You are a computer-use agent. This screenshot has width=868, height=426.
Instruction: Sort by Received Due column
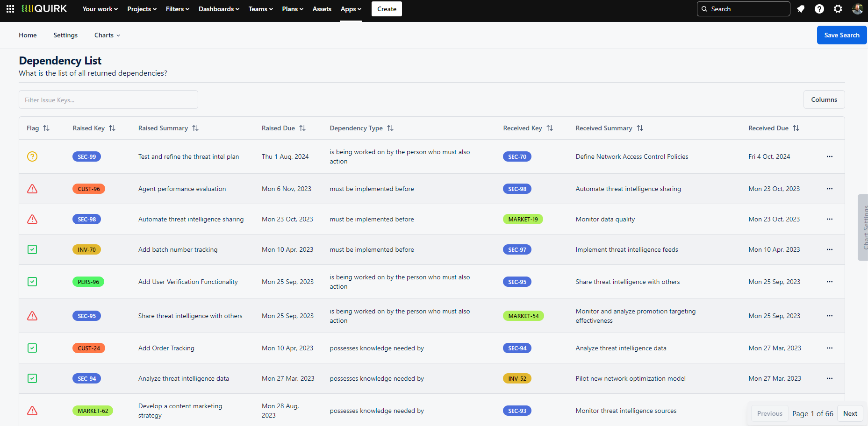coord(796,128)
